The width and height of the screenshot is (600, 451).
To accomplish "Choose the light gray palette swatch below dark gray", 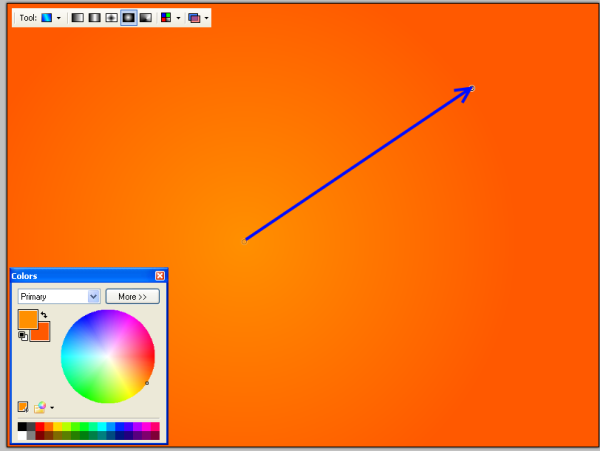I will (31, 435).
